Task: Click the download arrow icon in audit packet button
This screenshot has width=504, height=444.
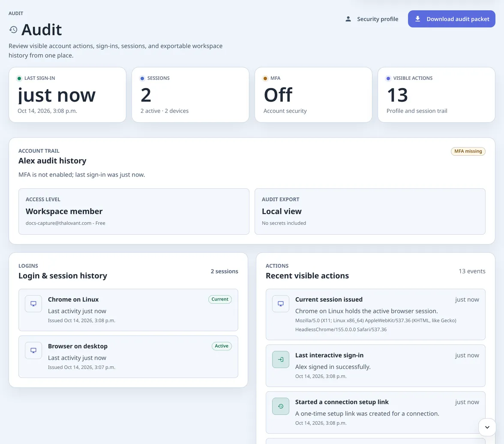Action: (x=417, y=19)
